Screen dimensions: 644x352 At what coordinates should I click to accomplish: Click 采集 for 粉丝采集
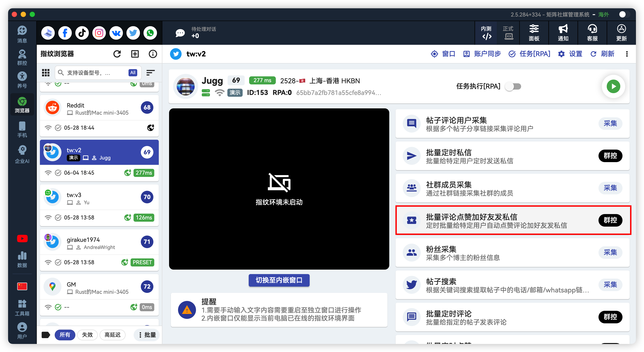[610, 252]
